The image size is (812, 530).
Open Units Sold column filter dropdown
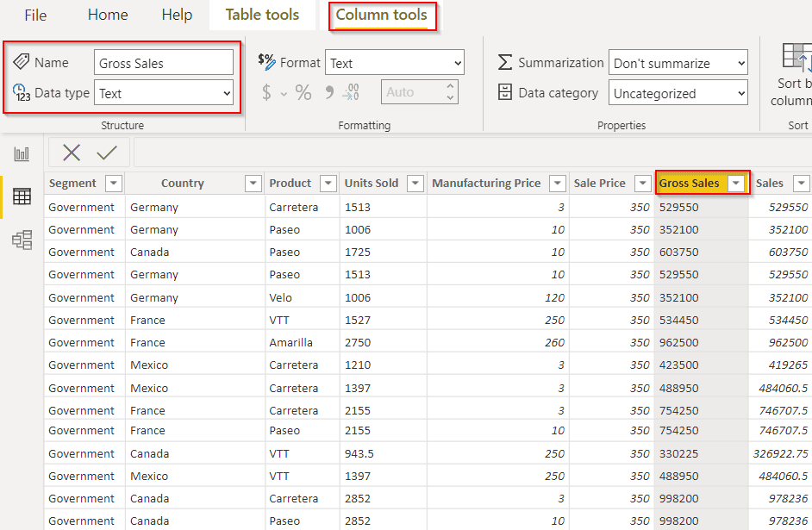click(415, 184)
